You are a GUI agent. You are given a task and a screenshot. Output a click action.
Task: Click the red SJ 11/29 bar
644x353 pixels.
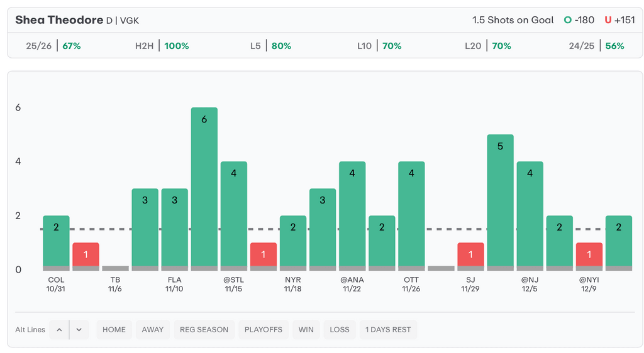click(470, 256)
